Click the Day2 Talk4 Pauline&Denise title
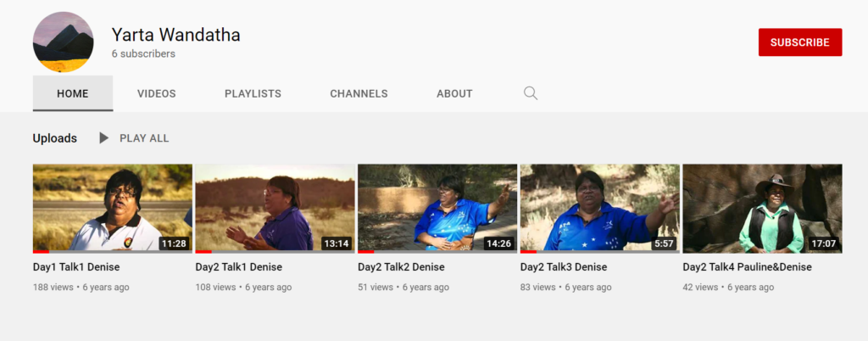The image size is (868, 341). pos(748,267)
